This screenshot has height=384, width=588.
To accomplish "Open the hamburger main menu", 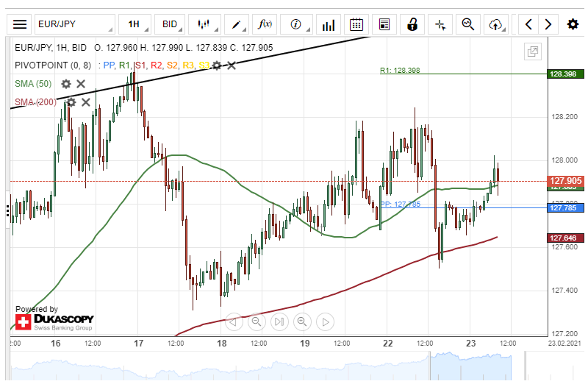I will click(20, 25).
